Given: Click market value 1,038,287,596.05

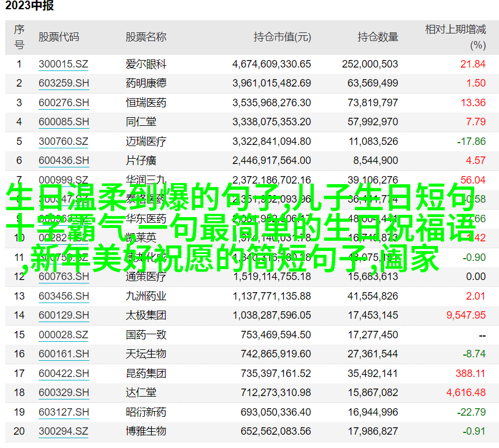Looking at the screenshot, I should click(x=272, y=315).
